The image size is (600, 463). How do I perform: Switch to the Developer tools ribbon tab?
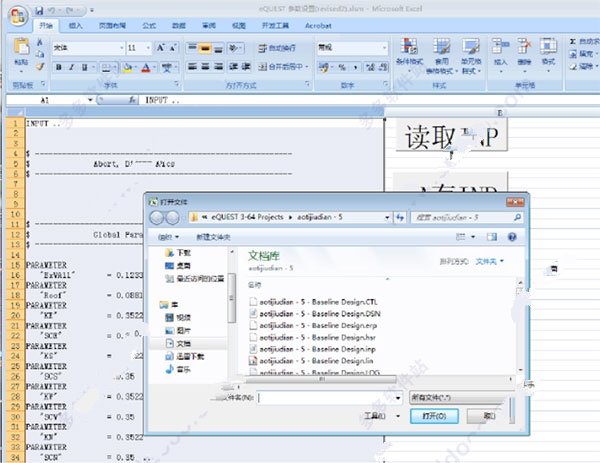pos(275,26)
